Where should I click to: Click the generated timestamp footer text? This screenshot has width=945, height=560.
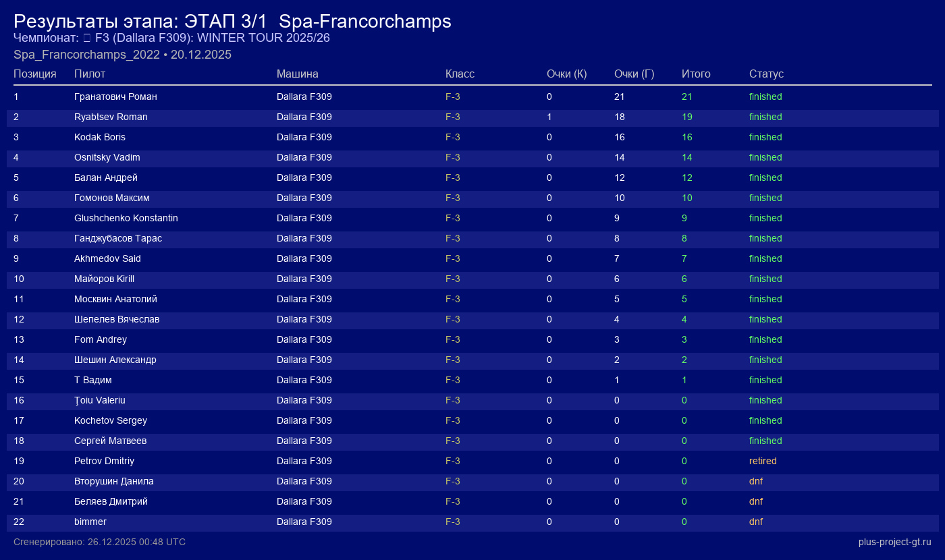pos(99,542)
